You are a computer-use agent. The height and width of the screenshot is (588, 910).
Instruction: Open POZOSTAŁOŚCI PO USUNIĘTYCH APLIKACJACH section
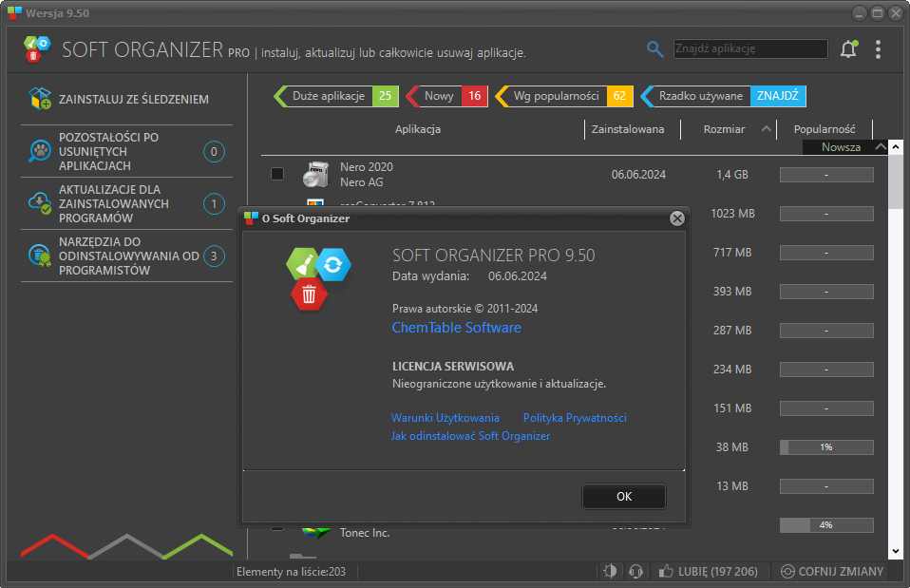click(x=126, y=151)
